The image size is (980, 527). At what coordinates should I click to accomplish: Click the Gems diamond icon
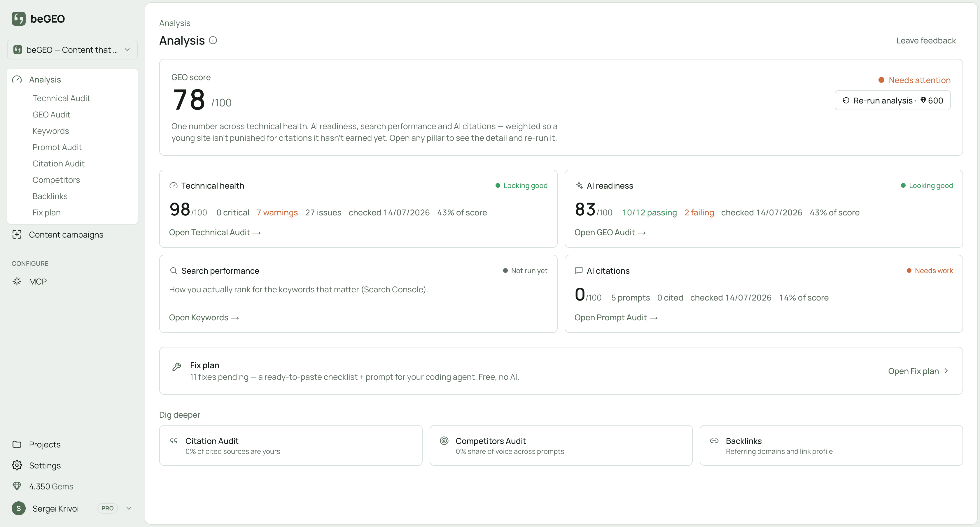coord(17,486)
